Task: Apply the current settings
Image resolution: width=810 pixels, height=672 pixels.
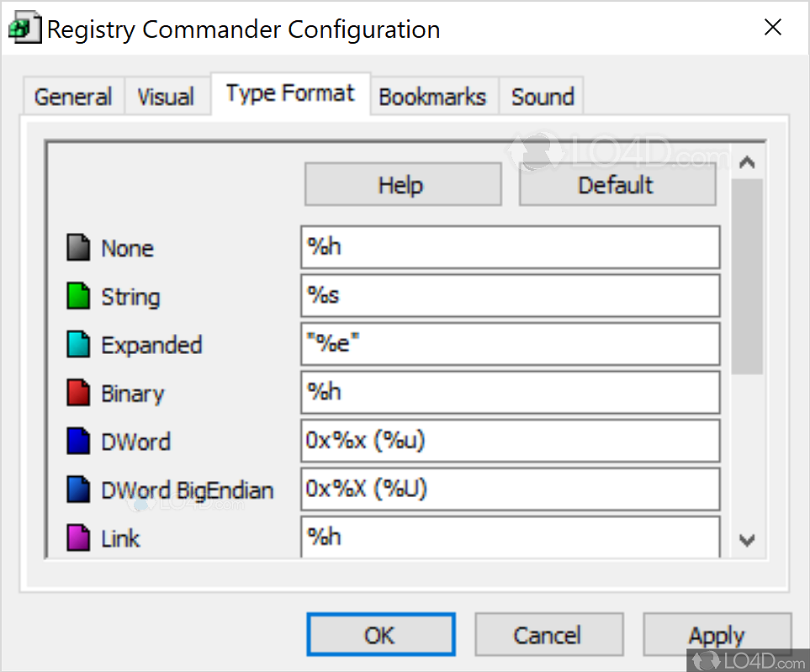Action: 716,634
